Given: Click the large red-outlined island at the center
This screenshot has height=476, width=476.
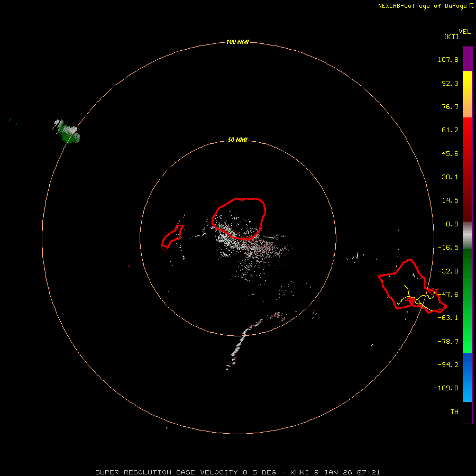Looking at the screenshot, I should [239, 218].
